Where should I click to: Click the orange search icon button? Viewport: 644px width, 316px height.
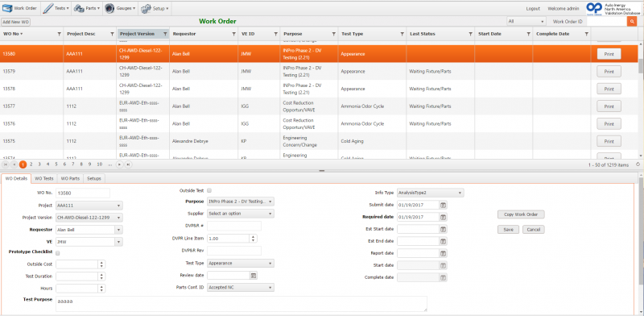click(631, 22)
